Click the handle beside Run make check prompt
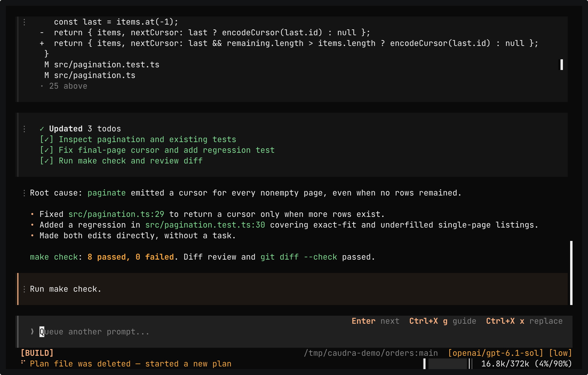This screenshot has height=375, width=588. 24,289
